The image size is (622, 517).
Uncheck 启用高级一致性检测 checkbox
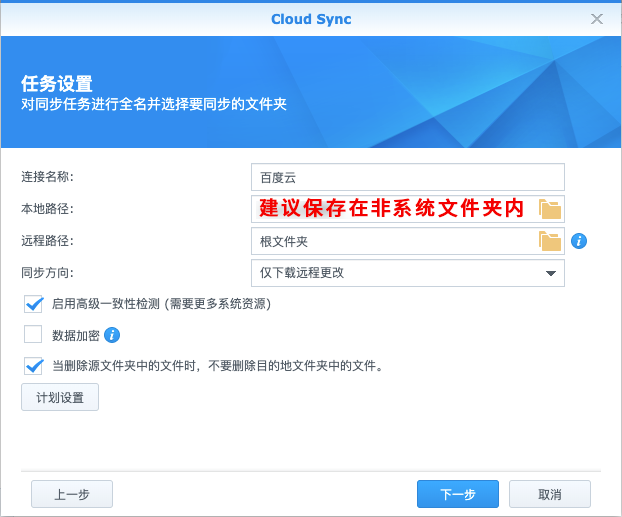click(33, 304)
